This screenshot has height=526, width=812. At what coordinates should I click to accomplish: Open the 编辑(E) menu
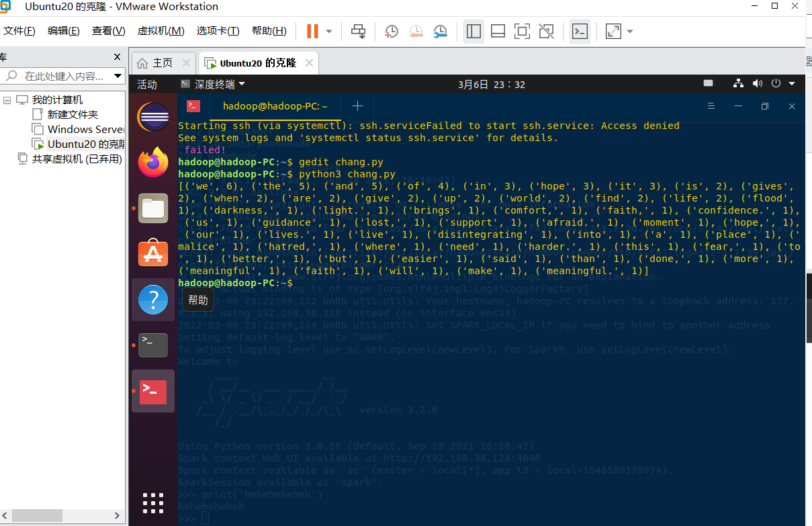click(64, 31)
